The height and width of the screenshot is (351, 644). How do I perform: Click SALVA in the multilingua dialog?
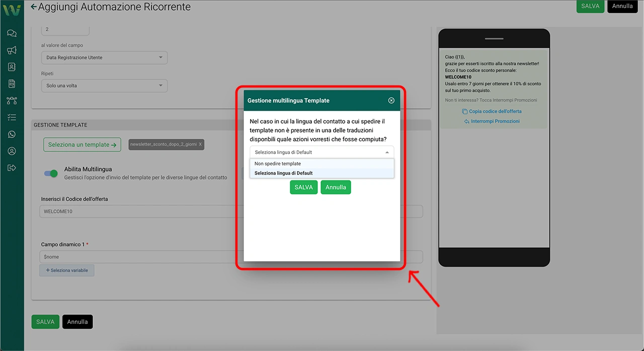tap(303, 187)
